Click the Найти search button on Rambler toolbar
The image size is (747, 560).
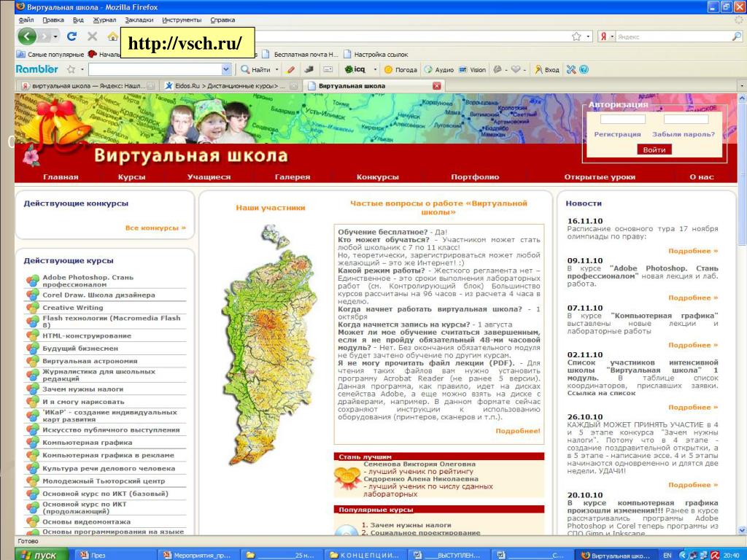click(x=255, y=69)
